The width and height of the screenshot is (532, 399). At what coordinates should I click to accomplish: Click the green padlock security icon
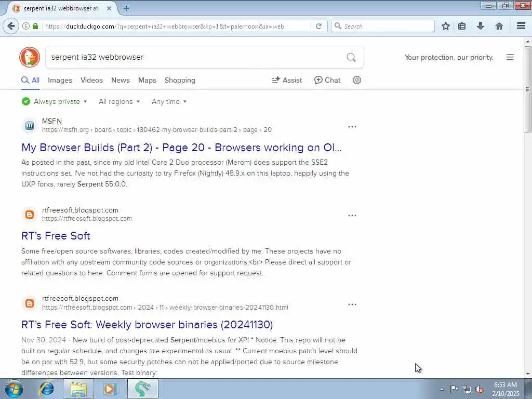[35, 26]
